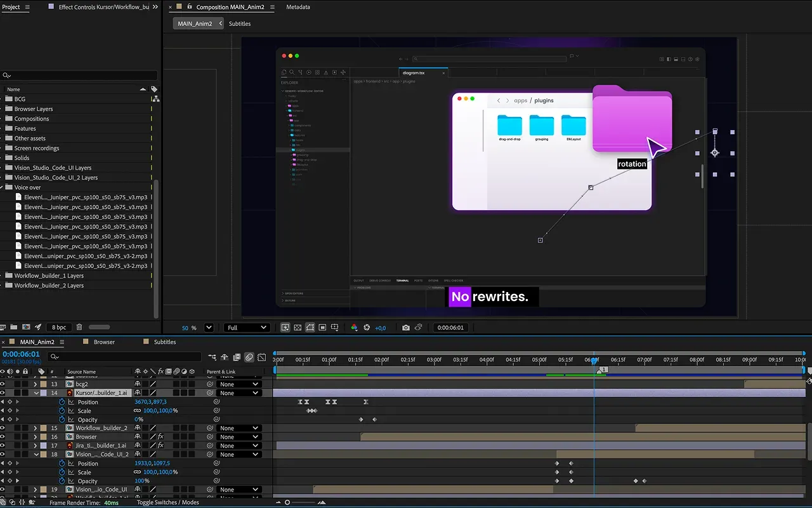Click the show channel color icon
Screen dimensions: 812x508
(355, 328)
